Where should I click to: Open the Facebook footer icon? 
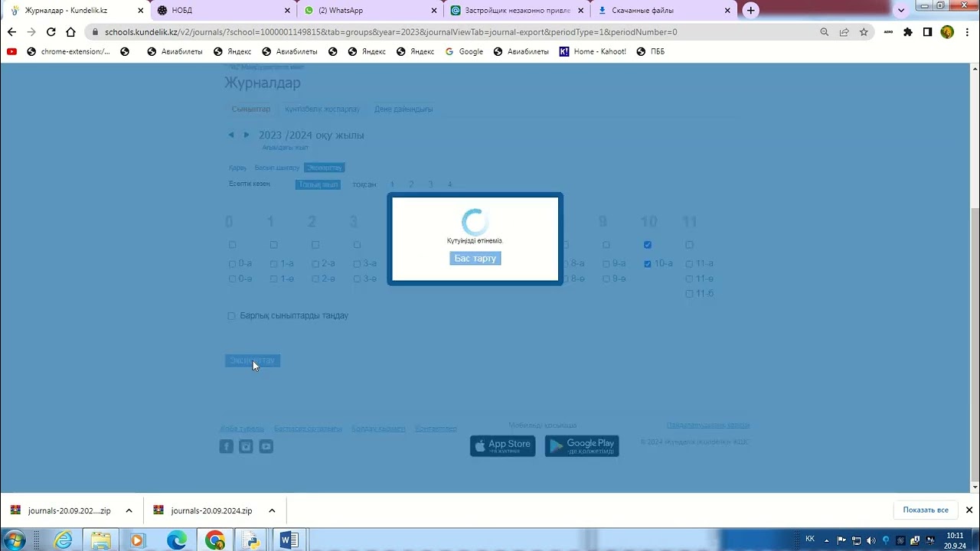(227, 446)
